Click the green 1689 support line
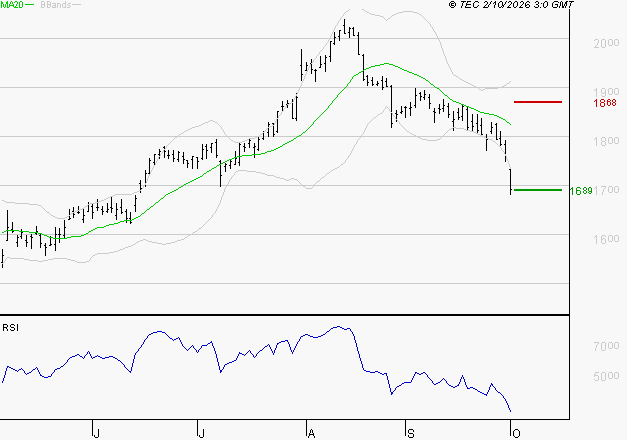Viewport: 627px width, 440px height. 538,190
